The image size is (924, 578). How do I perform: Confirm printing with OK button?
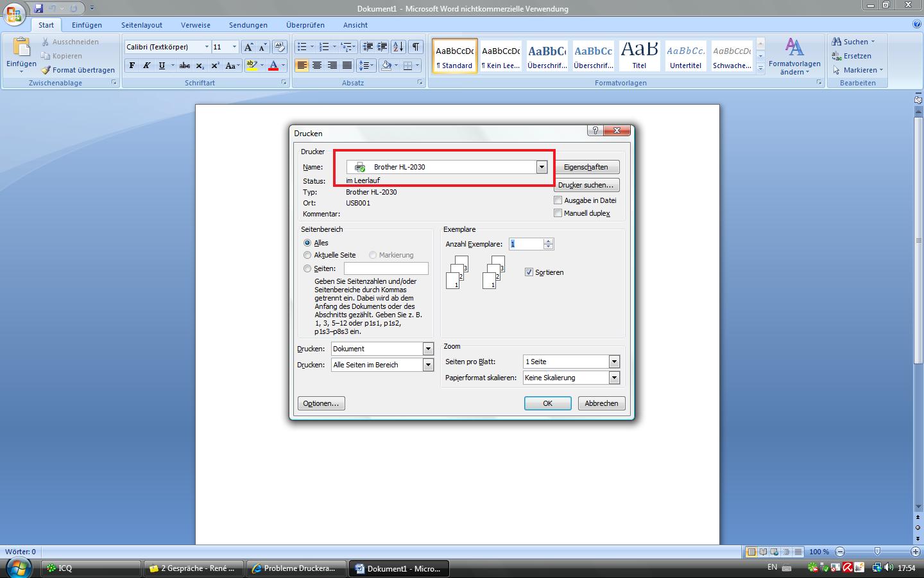[x=547, y=403]
